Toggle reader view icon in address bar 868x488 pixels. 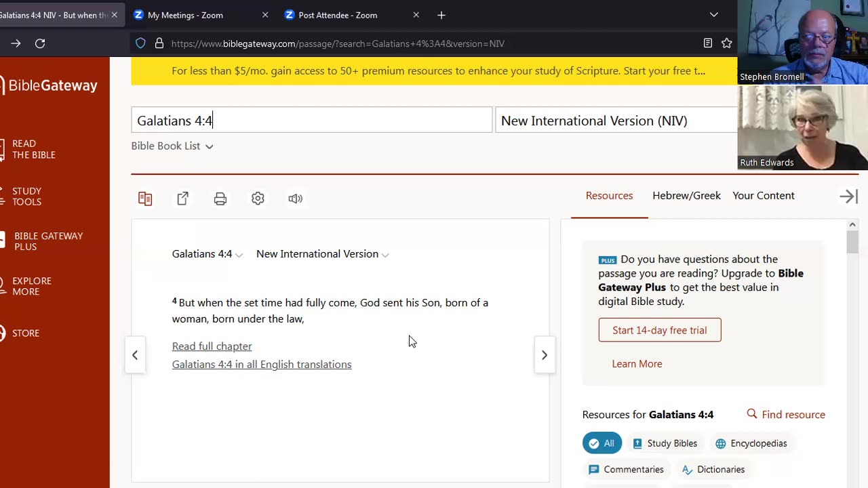[x=708, y=43]
